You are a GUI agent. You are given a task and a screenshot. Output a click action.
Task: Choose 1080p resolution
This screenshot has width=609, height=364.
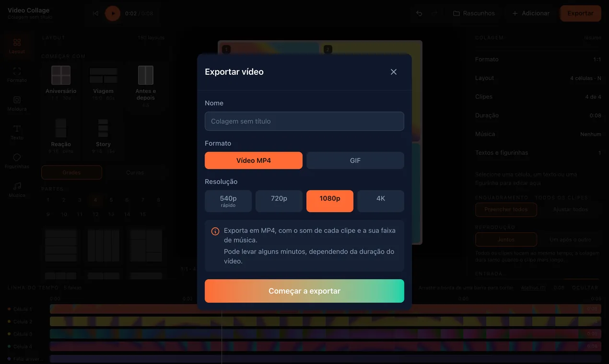tap(330, 201)
